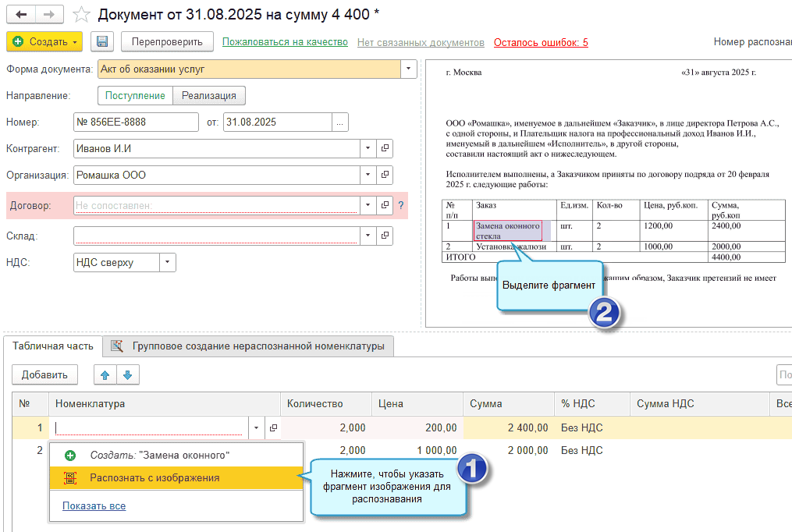Open the Организация record icon
The width and height of the screenshot is (792, 532).
(x=385, y=176)
